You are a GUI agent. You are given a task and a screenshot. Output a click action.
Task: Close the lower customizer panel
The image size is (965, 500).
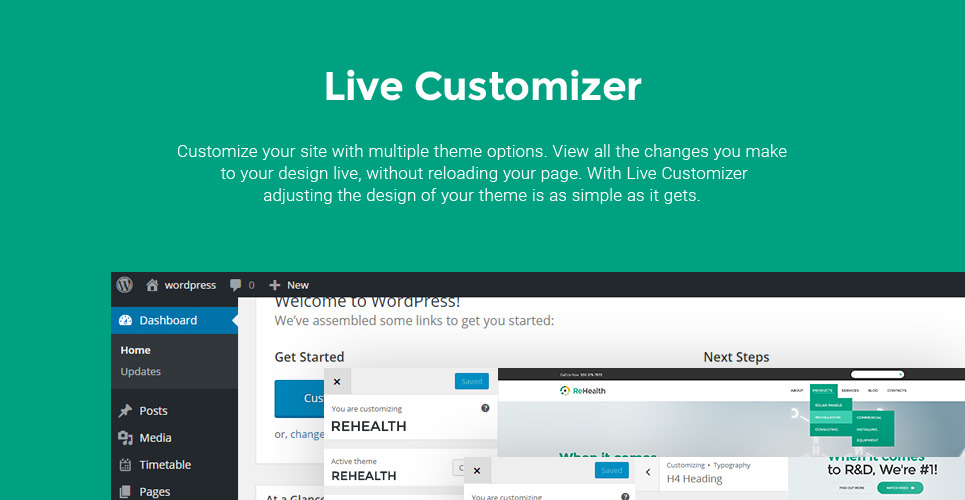477,471
